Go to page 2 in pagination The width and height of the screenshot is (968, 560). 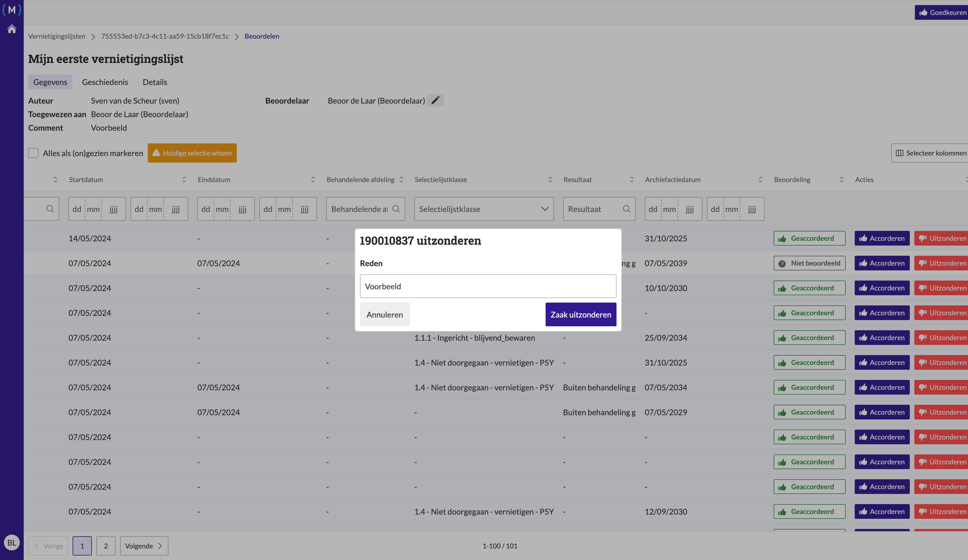coord(106,546)
